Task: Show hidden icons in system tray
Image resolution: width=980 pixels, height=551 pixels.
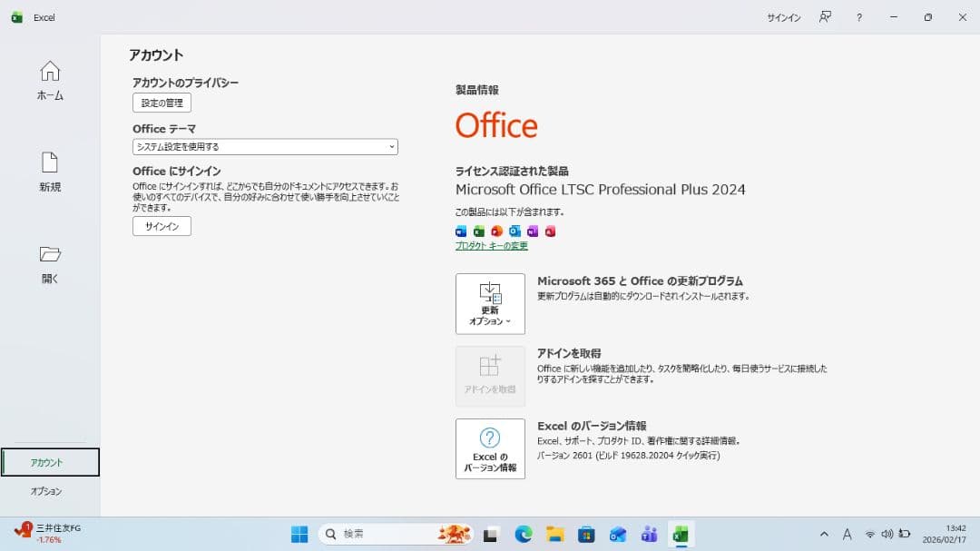Action: click(x=824, y=535)
